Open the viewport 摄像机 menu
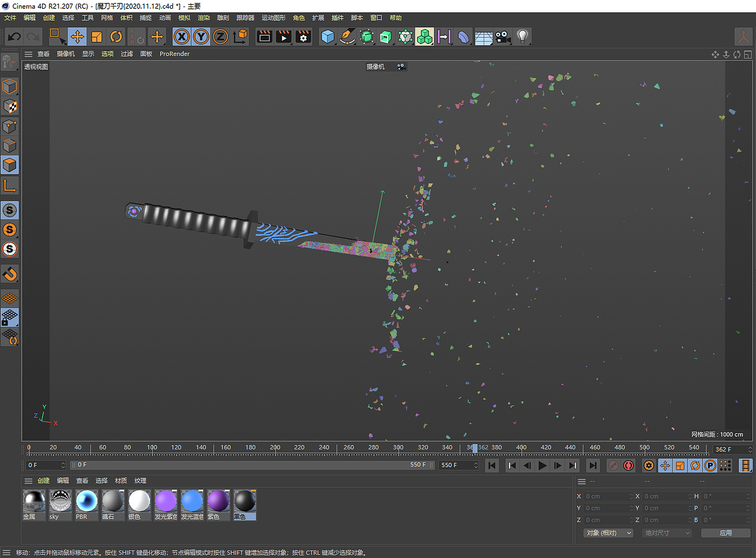Viewport: 756px width, 558px height. click(66, 54)
